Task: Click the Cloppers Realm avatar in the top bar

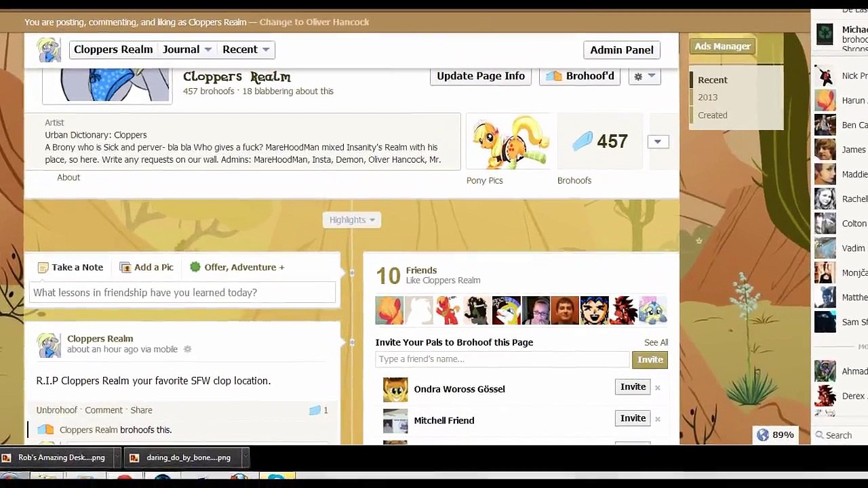Action: click(x=48, y=49)
